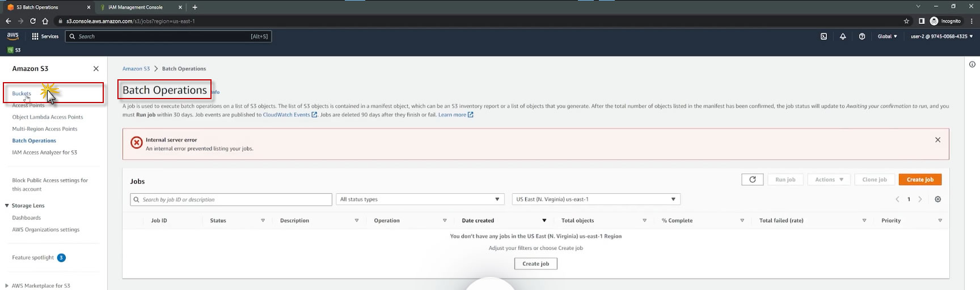980x290 pixels.
Task: Click the Run job button
Action: pyautogui.click(x=785, y=180)
